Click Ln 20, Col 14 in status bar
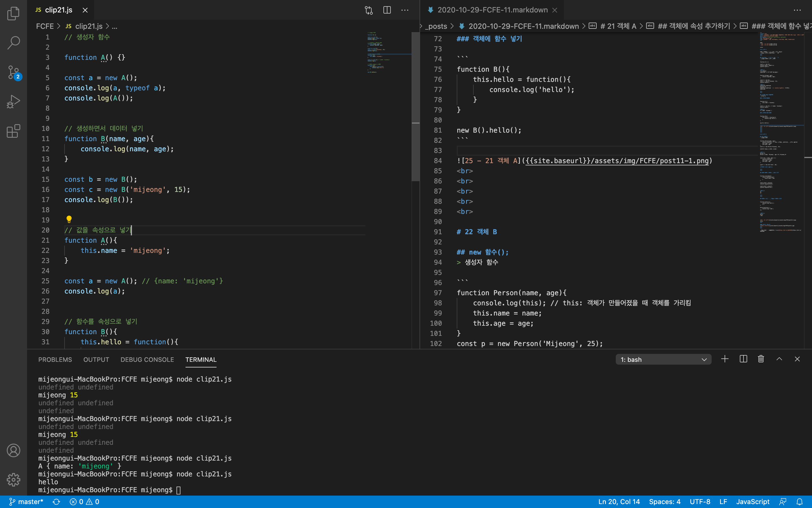The height and width of the screenshot is (508, 812). (x=619, y=502)
